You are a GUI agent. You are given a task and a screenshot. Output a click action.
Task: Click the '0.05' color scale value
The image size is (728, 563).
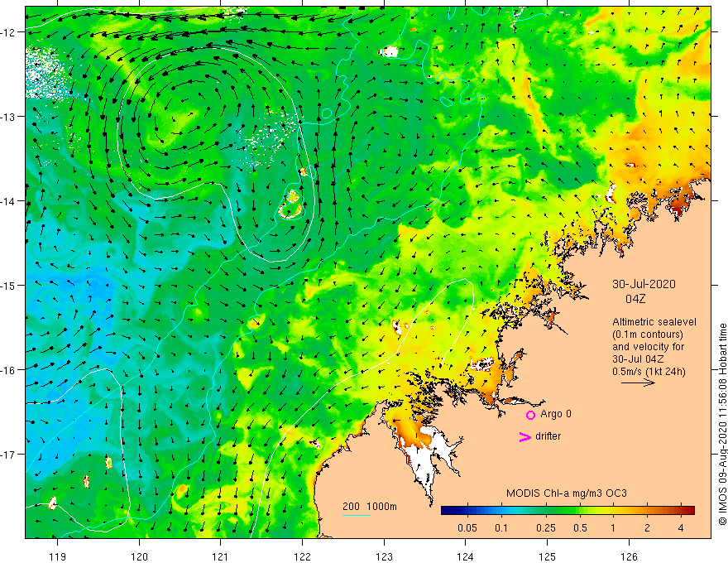pyautogui.click(x=467, y=528)
